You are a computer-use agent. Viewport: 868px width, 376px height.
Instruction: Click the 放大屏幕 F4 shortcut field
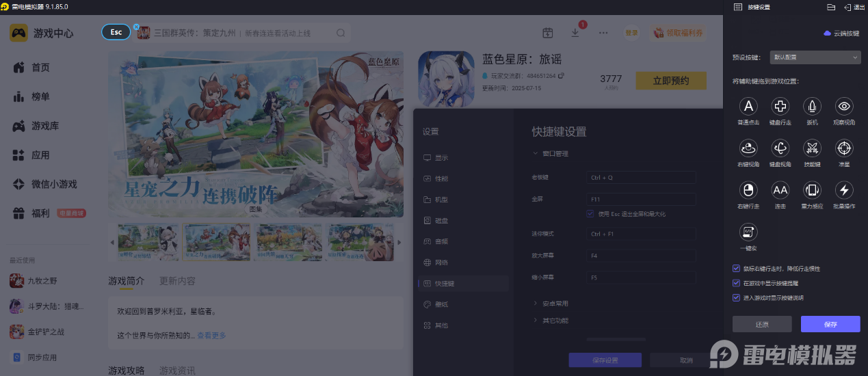pos(641,256)
